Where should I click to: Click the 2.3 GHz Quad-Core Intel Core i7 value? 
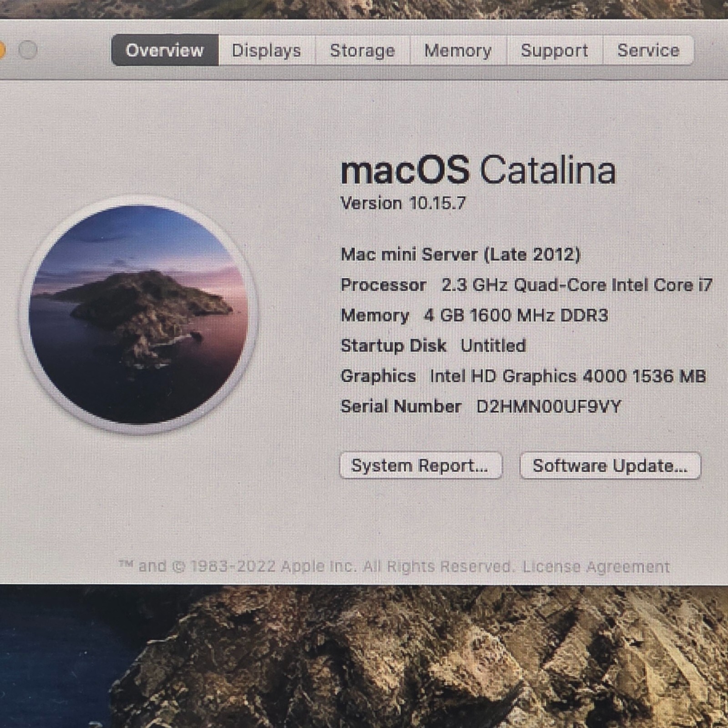[577, 285]
